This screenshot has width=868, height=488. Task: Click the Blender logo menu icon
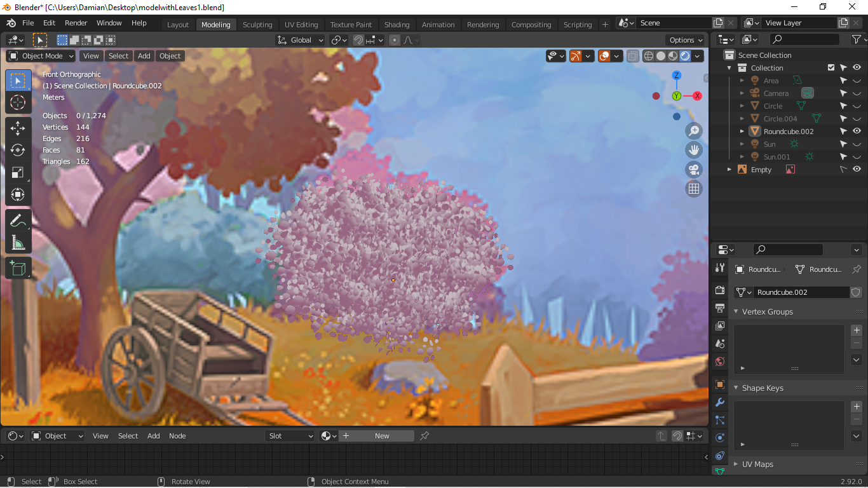(x=11, y=23)
